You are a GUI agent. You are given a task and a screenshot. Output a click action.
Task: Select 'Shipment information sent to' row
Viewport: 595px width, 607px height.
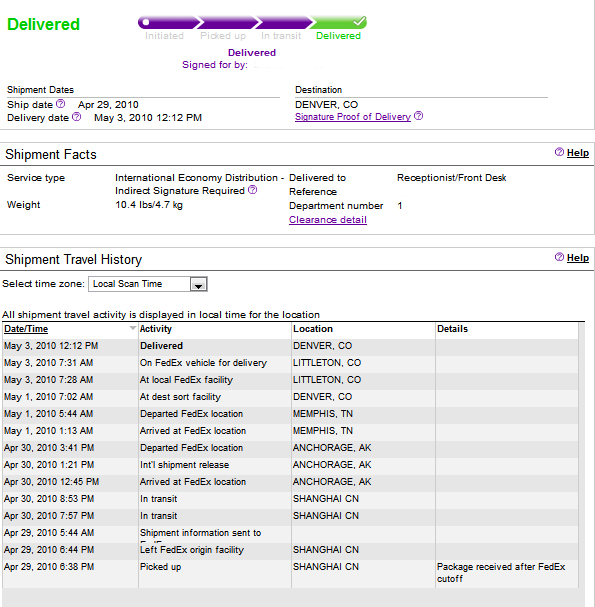pyautogui.click(x=290, y=533)
